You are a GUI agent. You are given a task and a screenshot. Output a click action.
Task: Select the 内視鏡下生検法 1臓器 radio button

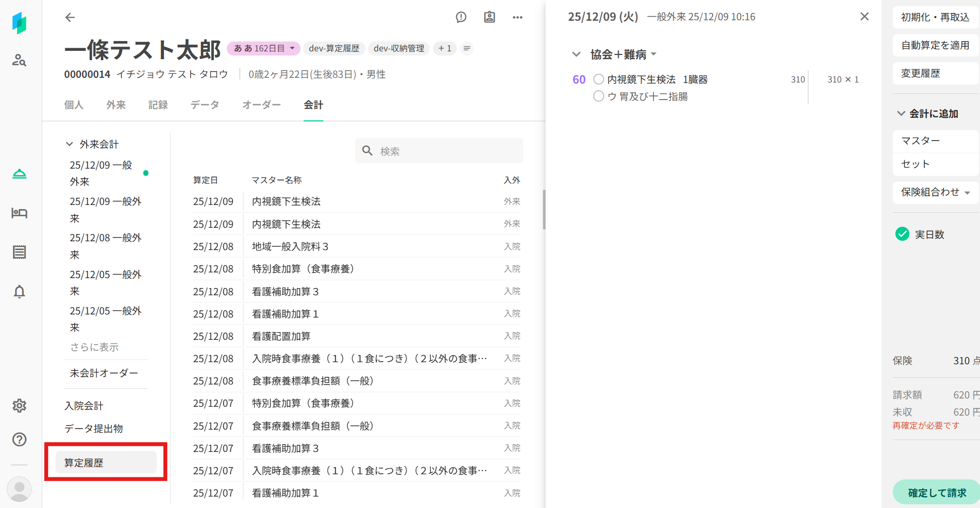tap(598, 79)
